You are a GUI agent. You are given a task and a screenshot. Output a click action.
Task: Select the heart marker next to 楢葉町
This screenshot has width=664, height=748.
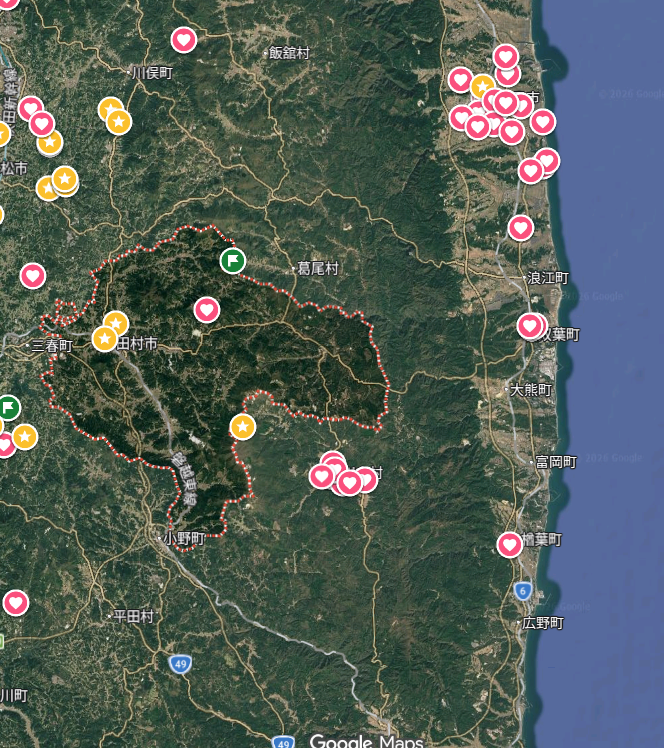(x=511, y=544)
